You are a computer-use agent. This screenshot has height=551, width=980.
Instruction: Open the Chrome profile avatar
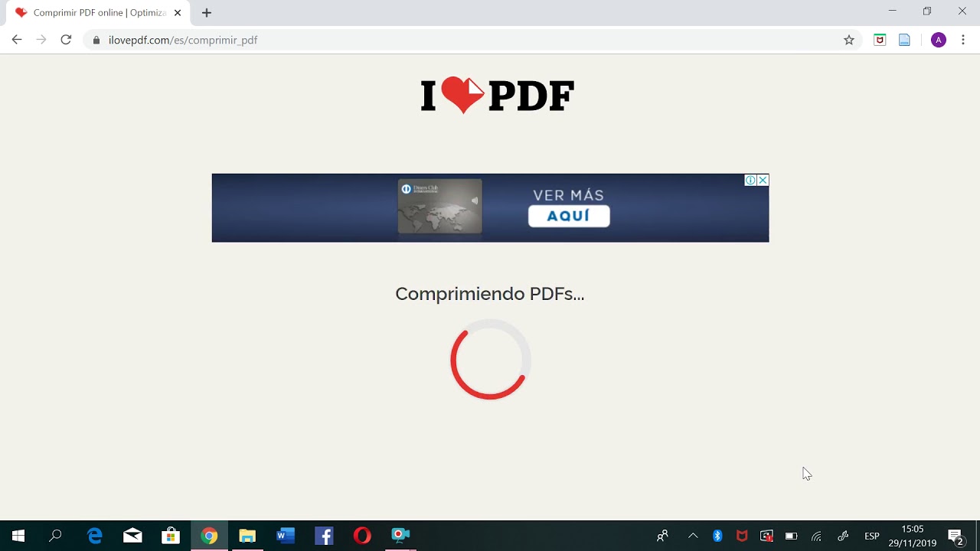coord(939,40)
